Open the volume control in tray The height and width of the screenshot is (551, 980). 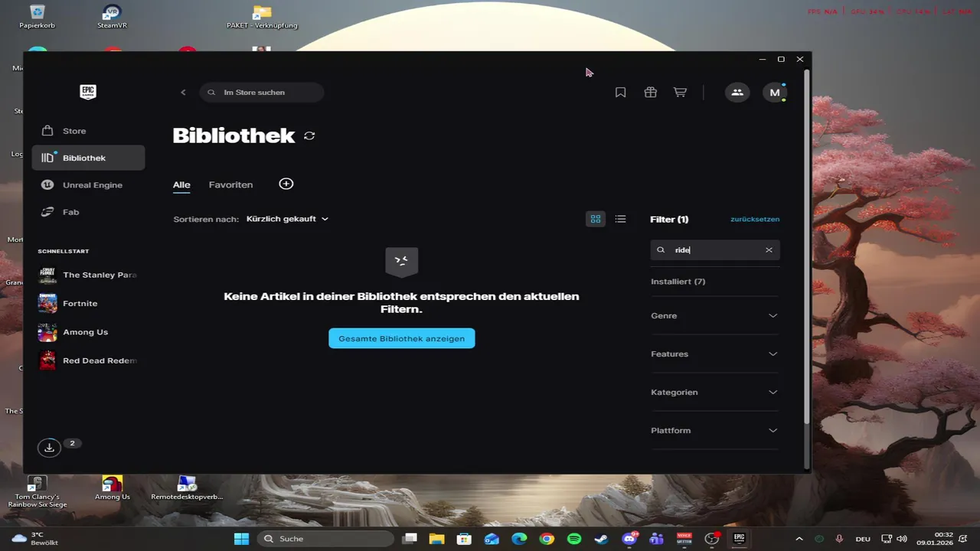902,539
